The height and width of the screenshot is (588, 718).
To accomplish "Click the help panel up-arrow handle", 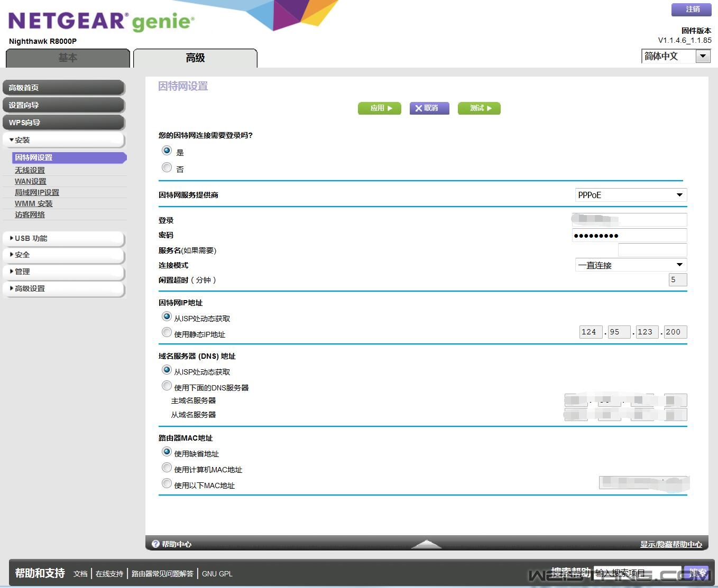I will click(426, 544).
